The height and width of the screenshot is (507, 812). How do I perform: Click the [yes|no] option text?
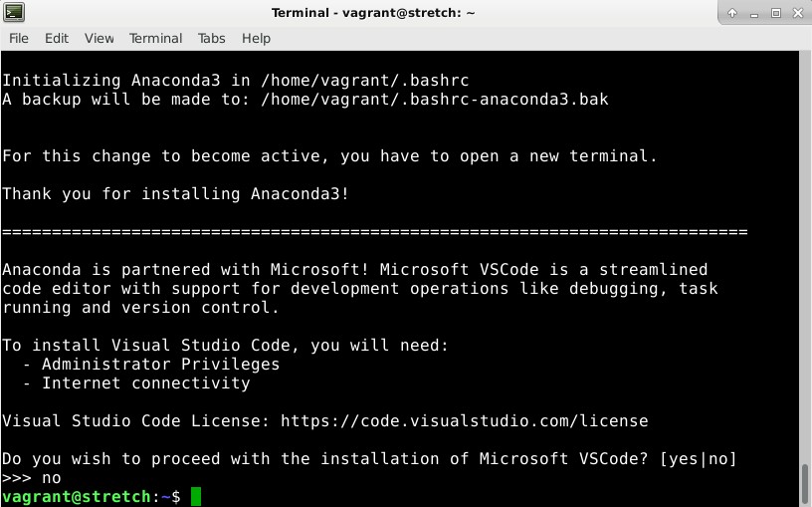698,459
